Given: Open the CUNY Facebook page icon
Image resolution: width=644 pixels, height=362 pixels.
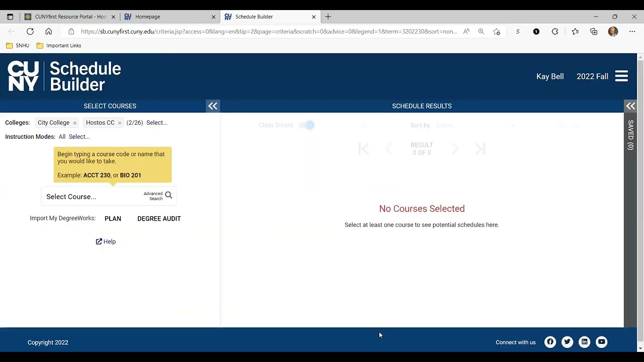Looking at the screenshot, I should (x=550, y=342).
